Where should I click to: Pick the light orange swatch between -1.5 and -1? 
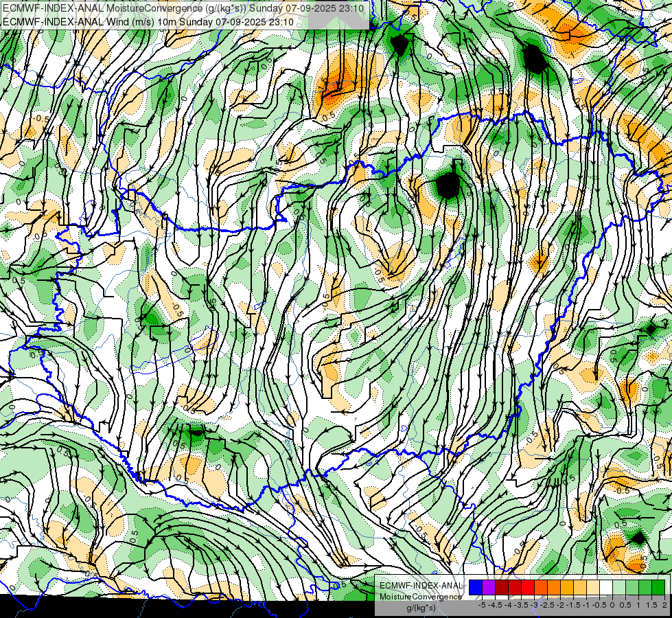click(x=580, y=588)
